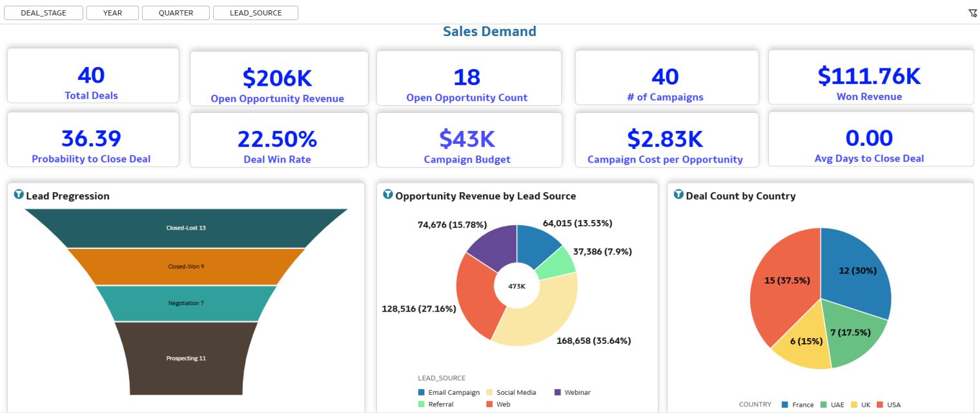This screenshot has height=418, width=980.
Task: Expand the QUARTER filter
Action: click(x=176, y=13)
